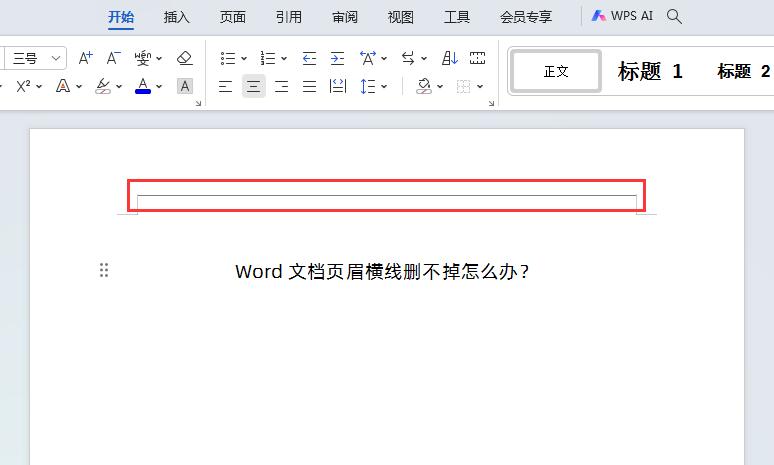
Task: Open the 引用 tab
Action: [289, 17]
